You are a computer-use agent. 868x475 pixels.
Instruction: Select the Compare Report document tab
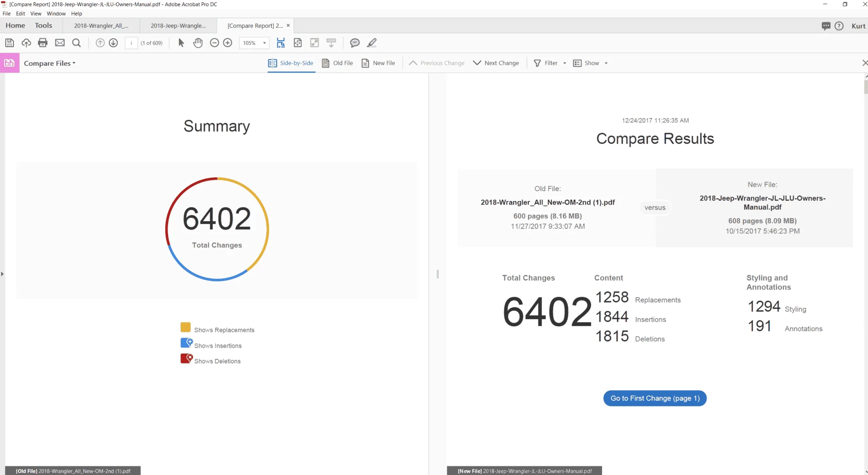pos(255,26)
